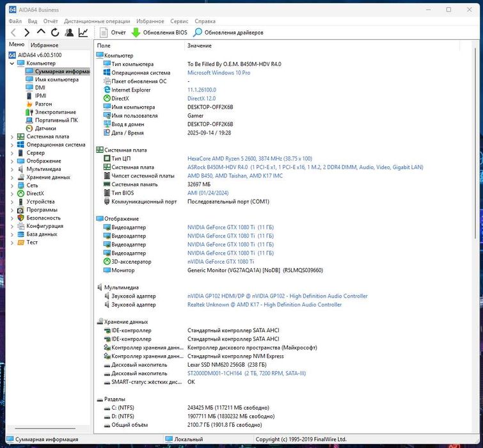This screenshot has width=483, height=448.
Task: Refresh the current page with the circular arrow
Action: 55,33
